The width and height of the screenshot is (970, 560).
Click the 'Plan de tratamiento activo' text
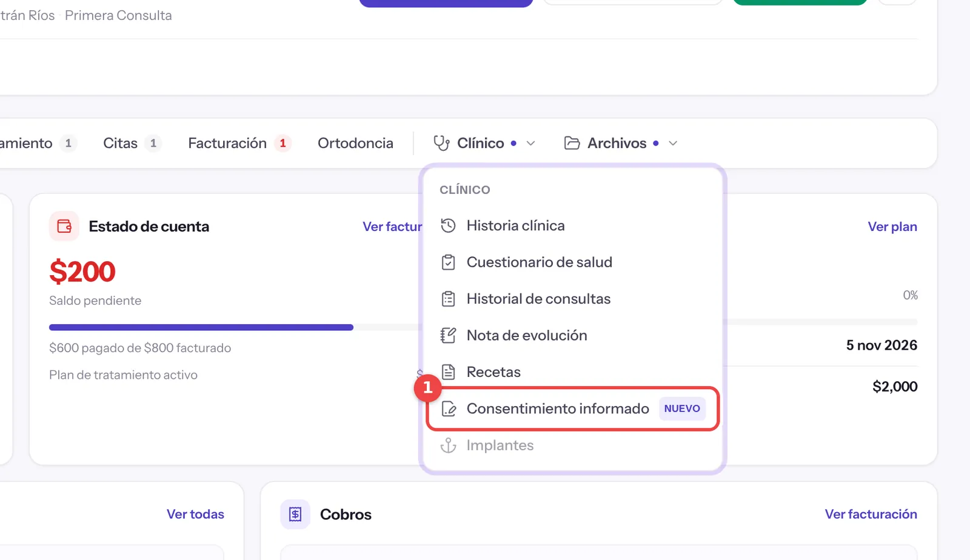(x=123, y=375)
